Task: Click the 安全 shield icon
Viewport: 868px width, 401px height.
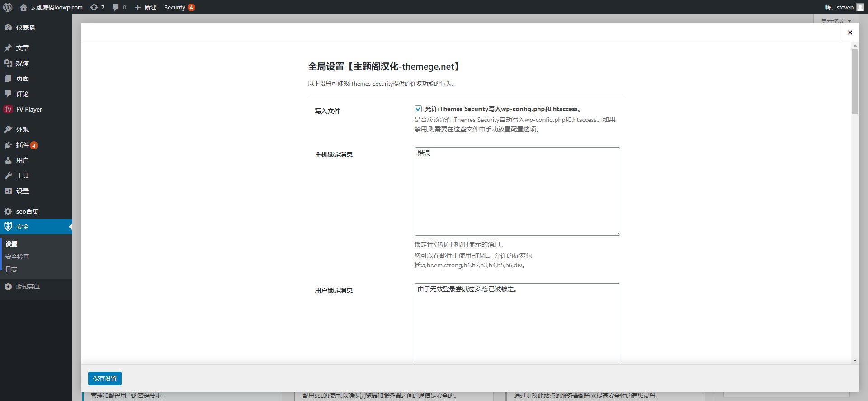Action: [8, 227]
